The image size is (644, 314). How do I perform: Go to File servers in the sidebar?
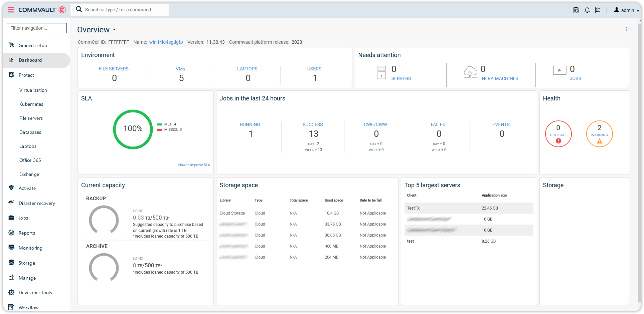tap(31, 118)
